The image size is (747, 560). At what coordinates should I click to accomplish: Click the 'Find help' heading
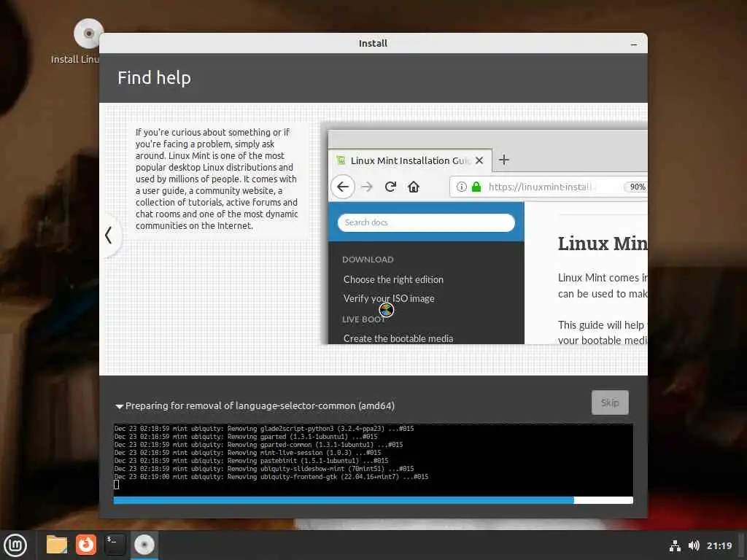(x=154, y=77)
